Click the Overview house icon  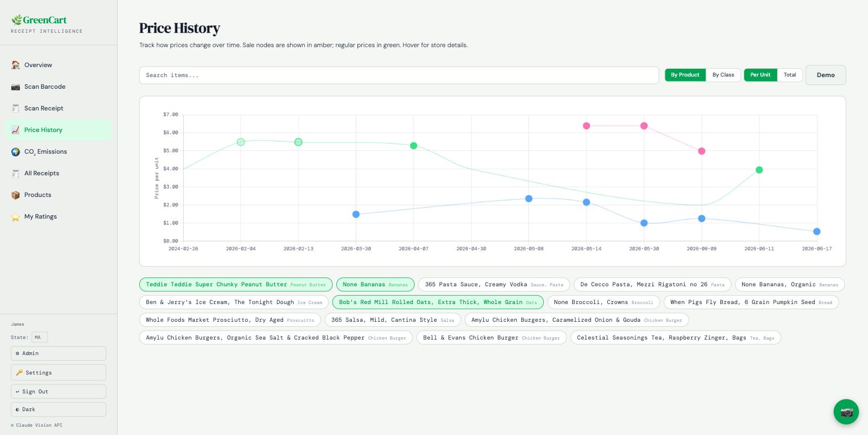pos(16,65)
